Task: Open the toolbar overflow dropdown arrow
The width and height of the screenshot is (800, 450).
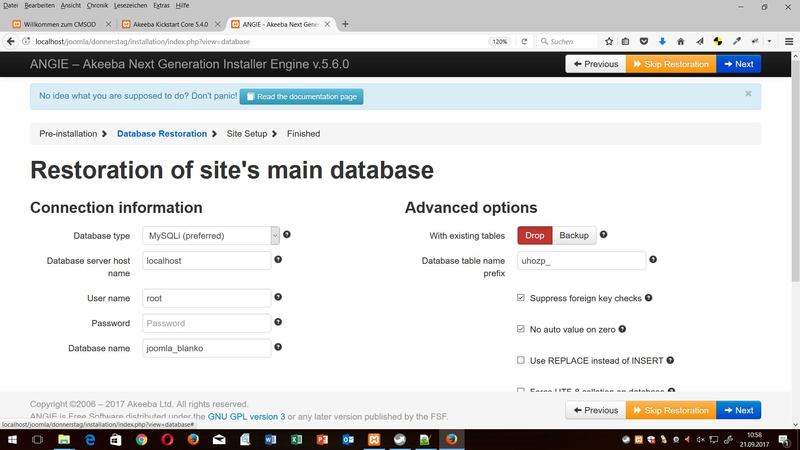Action: click(769, 41)
